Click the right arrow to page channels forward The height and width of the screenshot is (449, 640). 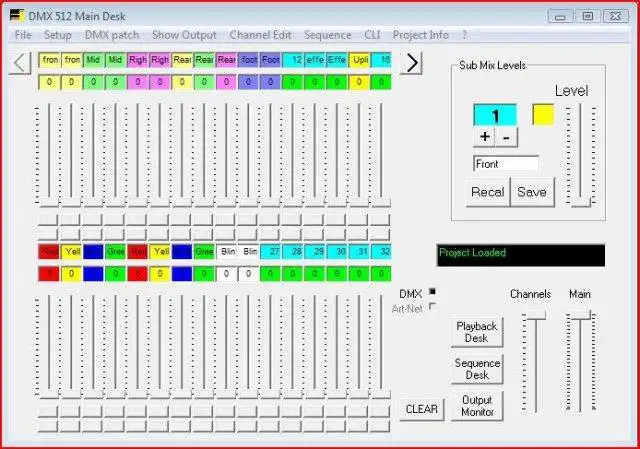point(411,63)
